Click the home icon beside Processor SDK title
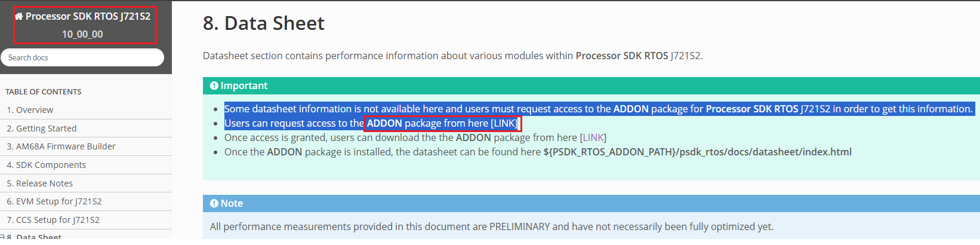 click(19, 17)
